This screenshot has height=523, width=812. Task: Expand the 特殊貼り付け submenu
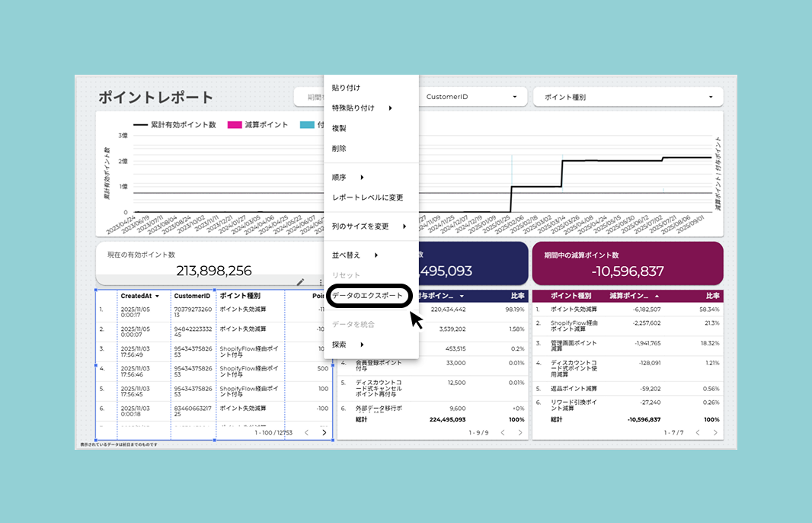pyautogui.click(x=391, y=107)
